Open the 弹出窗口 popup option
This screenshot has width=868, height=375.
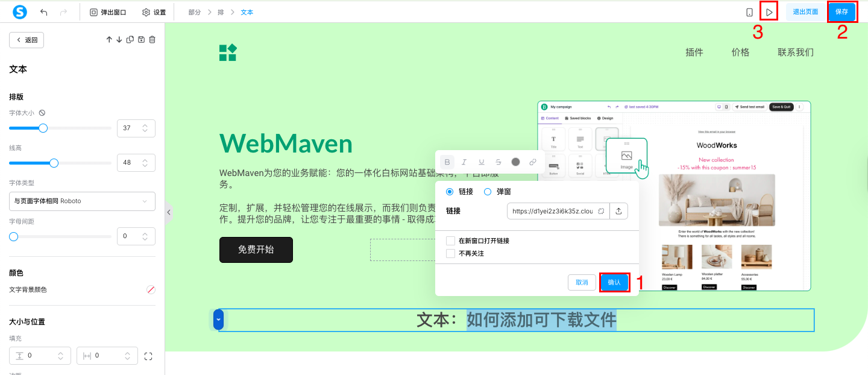(108, 12)
